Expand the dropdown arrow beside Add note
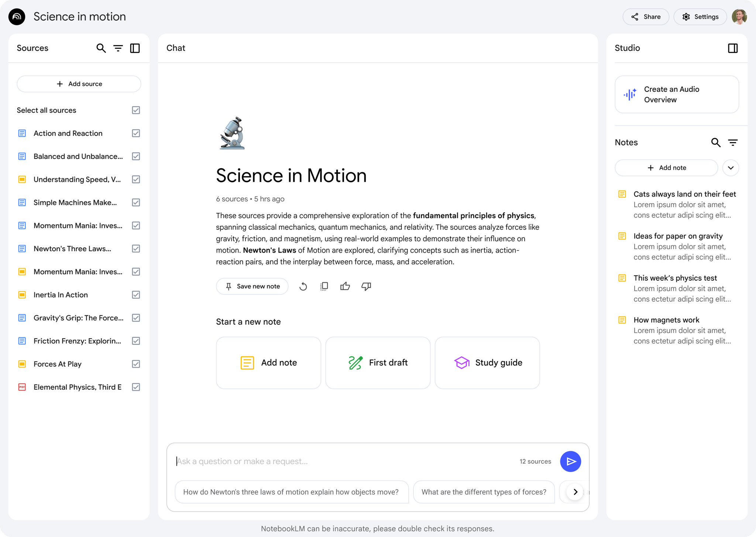 731,168
